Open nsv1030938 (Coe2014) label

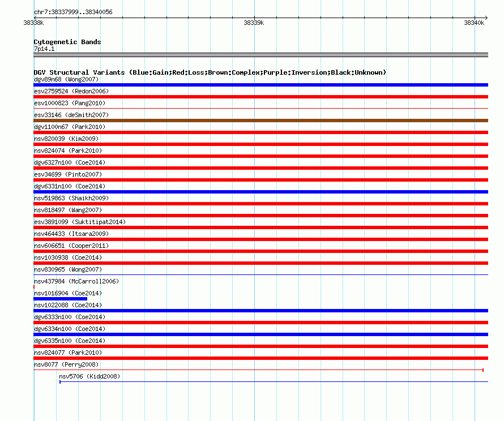pyautogui.click(x=68, y=257)
